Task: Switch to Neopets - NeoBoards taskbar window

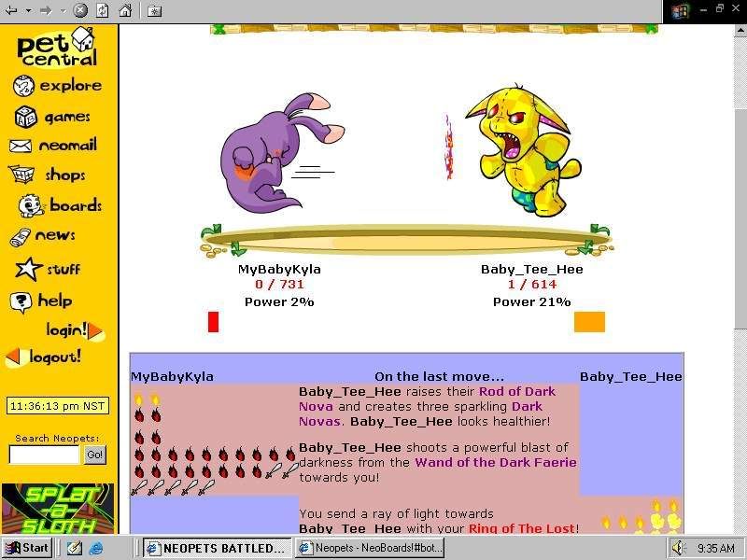Action: [x=371, y=548]
